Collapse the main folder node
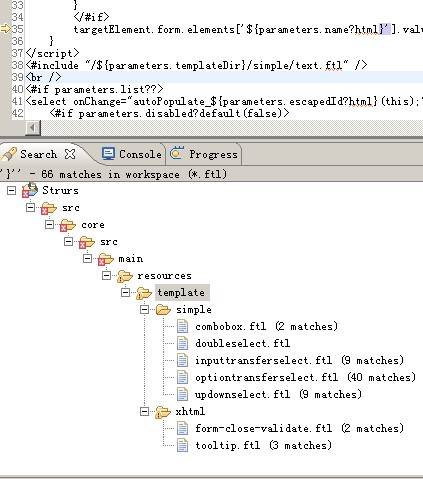Image resolution: width=423 pixels, height=479 pixels. [87, 259]
